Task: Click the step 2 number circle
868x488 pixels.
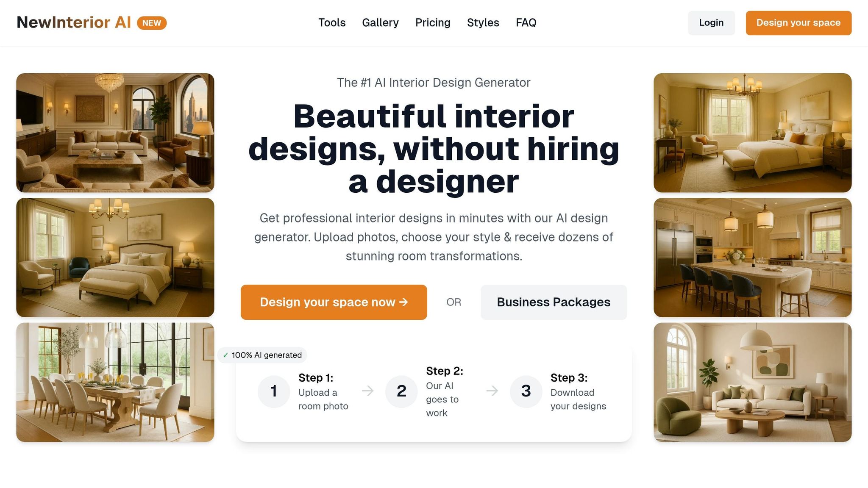Action: tap(401, 391)
